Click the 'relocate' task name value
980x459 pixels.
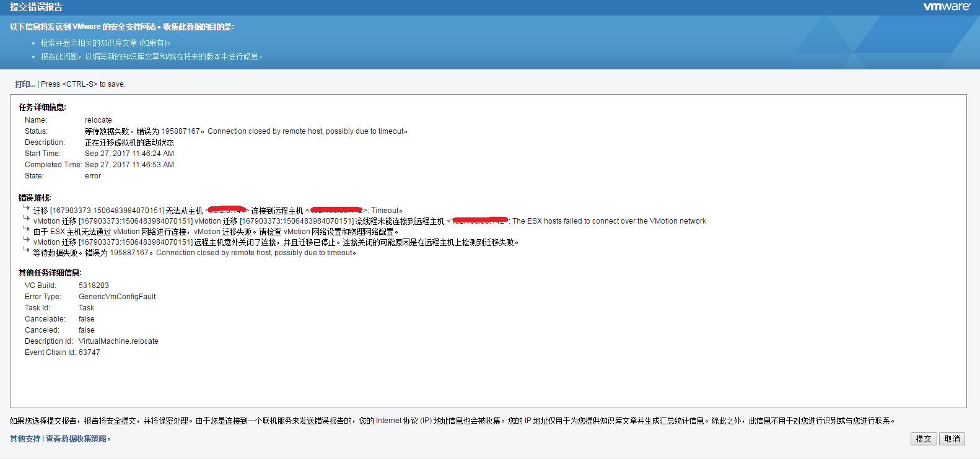pyautogui.click(x=98, y=120)
